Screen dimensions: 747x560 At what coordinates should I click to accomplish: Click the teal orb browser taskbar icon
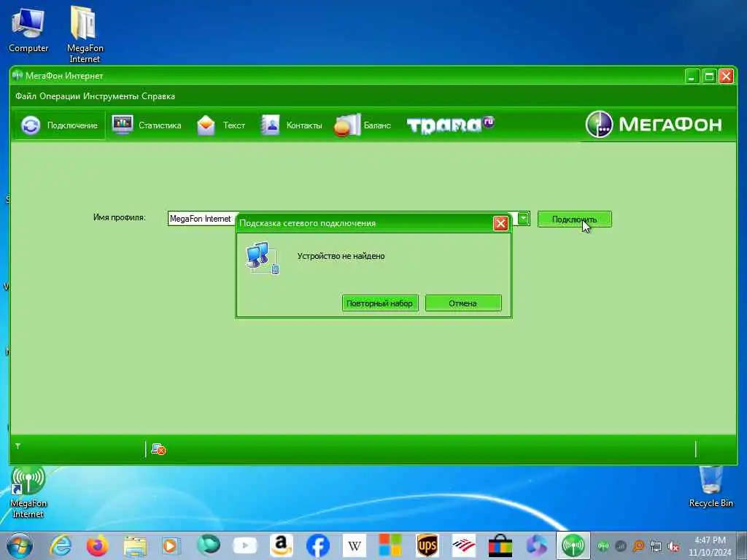(x=208, y=545)
